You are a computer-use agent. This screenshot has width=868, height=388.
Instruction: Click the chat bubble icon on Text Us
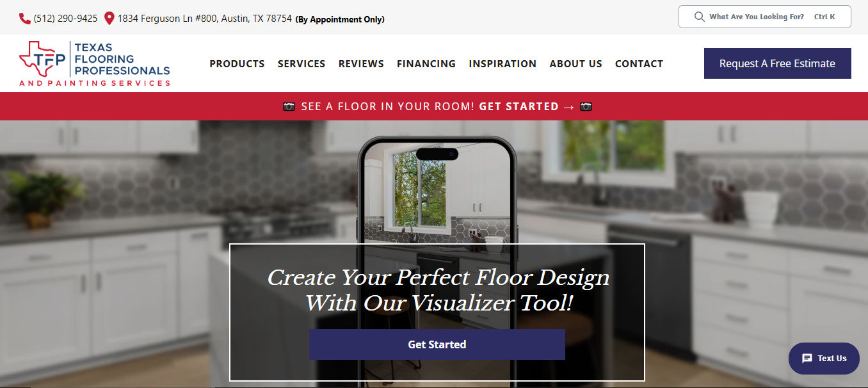[x=807, y=359]
